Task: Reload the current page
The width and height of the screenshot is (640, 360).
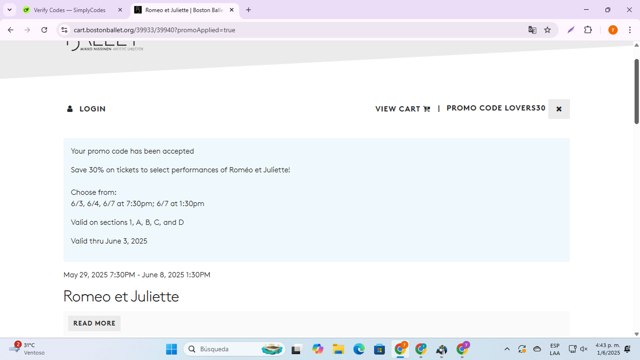Action: tap(44, 30)
